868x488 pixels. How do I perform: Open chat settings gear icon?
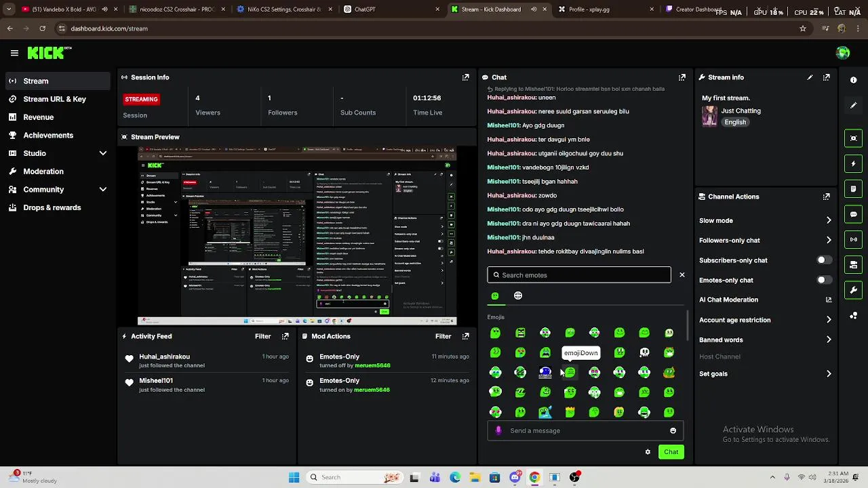[648, 452]
